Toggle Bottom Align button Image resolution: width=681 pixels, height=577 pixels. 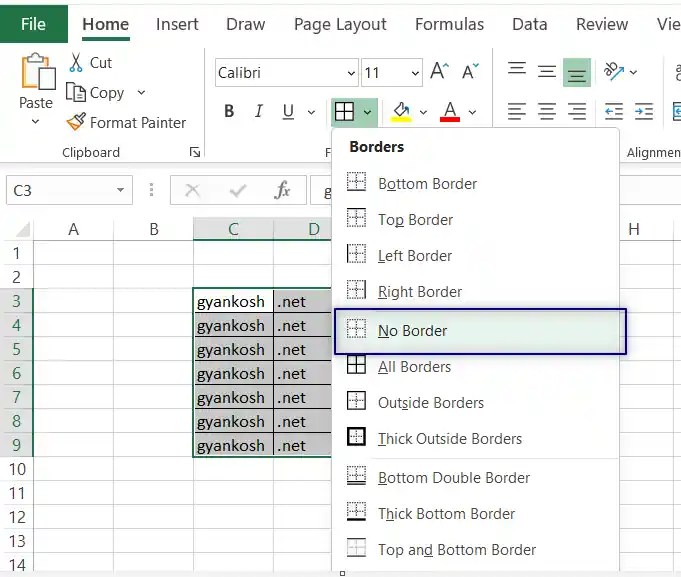(x=577, y=73)
